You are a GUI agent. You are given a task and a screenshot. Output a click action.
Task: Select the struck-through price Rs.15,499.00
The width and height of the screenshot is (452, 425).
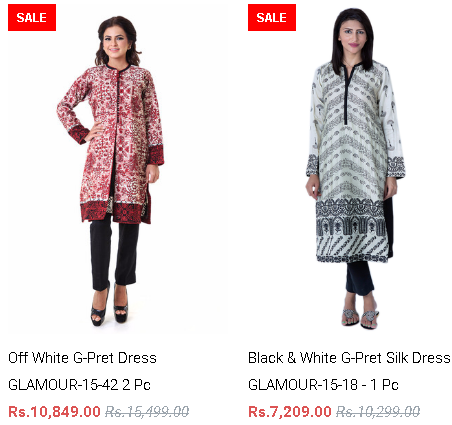coord(147,411)
